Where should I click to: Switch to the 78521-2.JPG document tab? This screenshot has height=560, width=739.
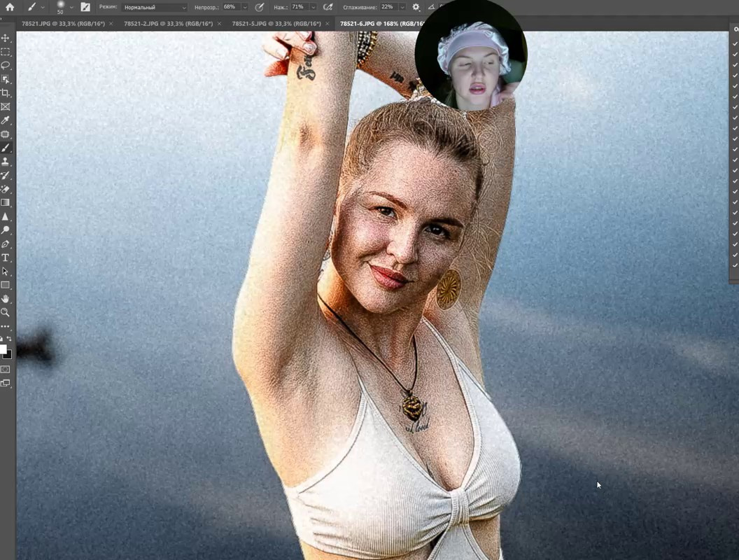coord(168,24)
